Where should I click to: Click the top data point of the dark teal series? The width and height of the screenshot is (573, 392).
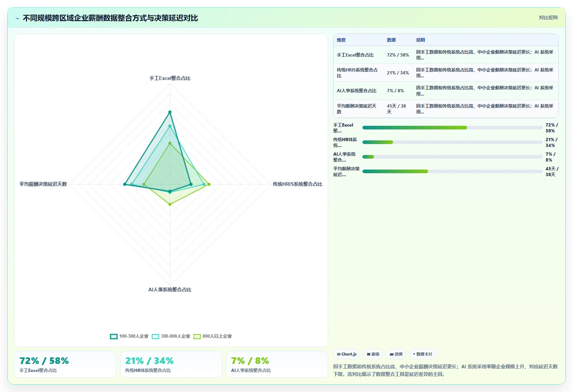pyautogui.click(x=170, y=112)
